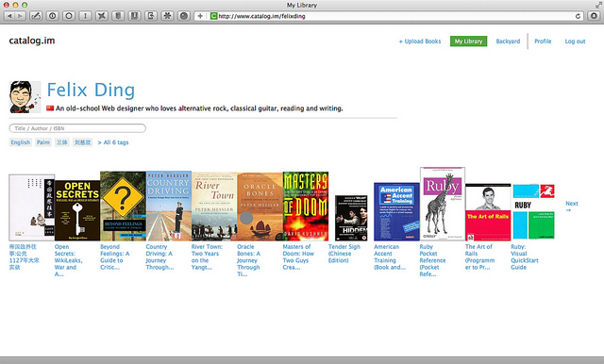Open the Backyard tab
Viewport: 604px width, 364px height.
(x=508, y=41)
